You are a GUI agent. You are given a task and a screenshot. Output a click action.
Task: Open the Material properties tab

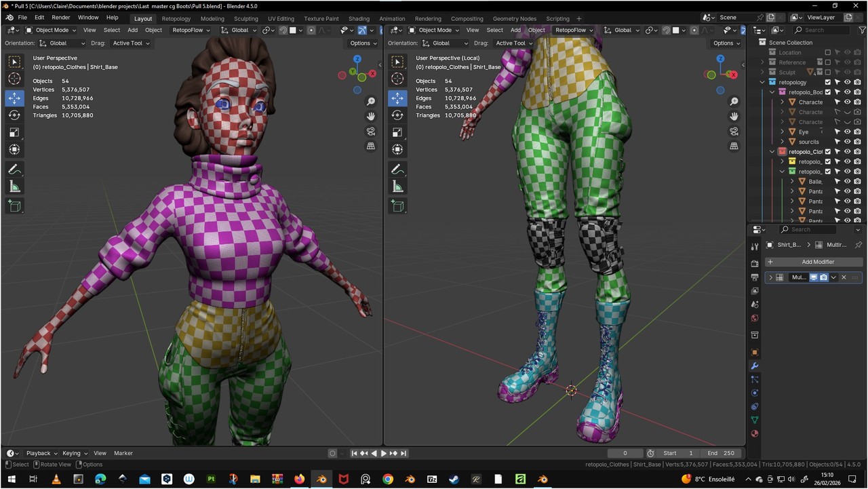click(755, 434)
